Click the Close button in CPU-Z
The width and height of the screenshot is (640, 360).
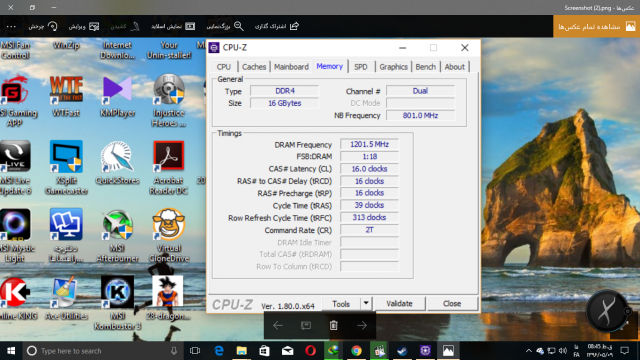(452, 304)
